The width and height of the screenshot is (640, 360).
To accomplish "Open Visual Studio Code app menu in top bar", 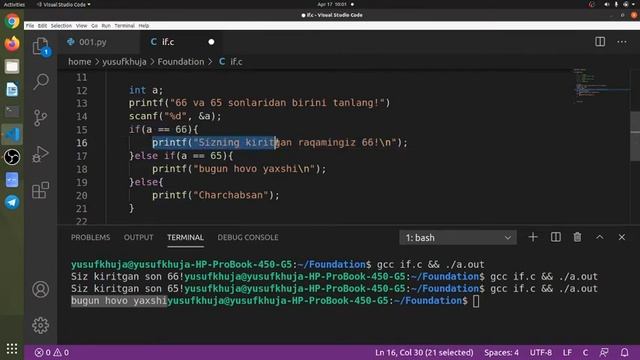I will pyautogui.click(x=63, y=4).
